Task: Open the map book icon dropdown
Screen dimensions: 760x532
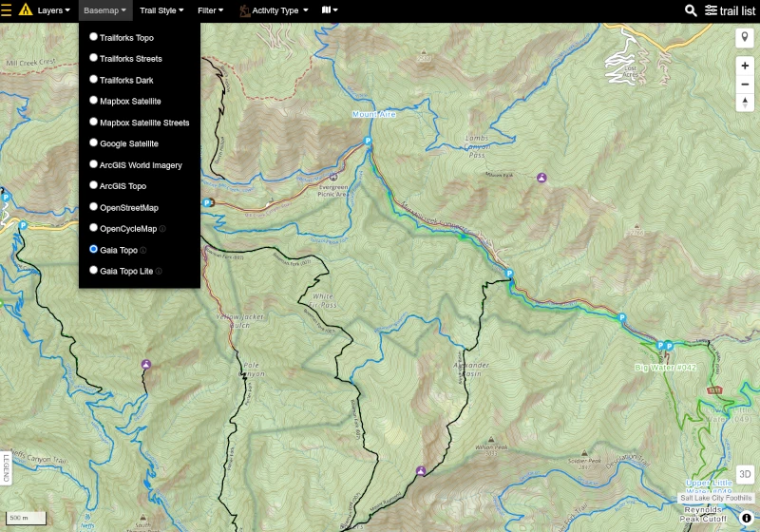Action: pos(330,9)
